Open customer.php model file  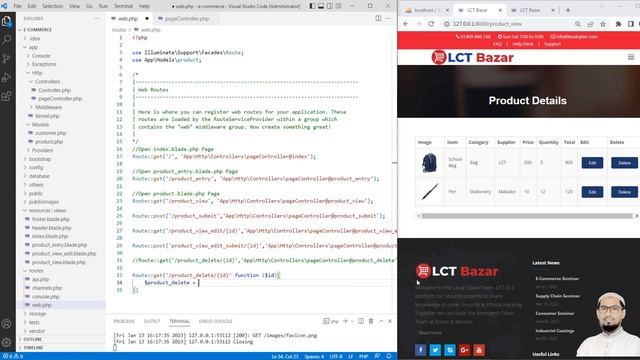[x=51, y=133]
